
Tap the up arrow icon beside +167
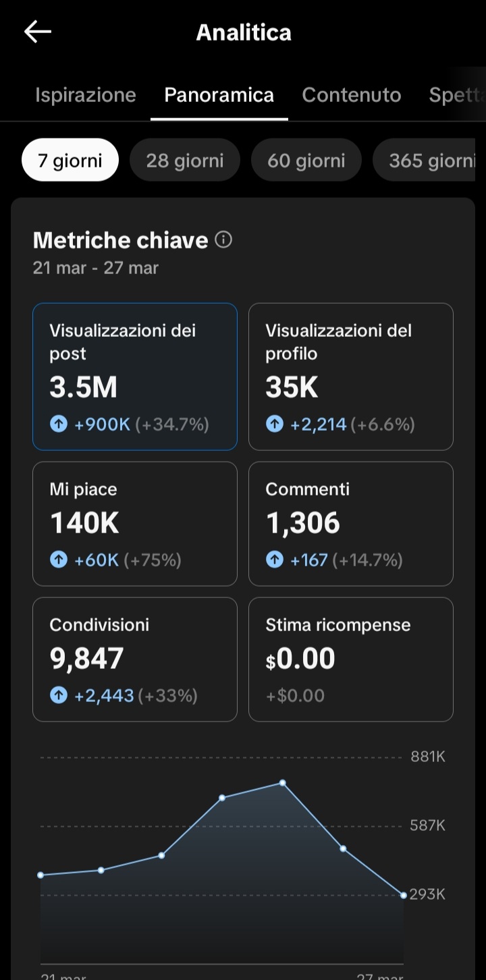(x=275, y=560)
